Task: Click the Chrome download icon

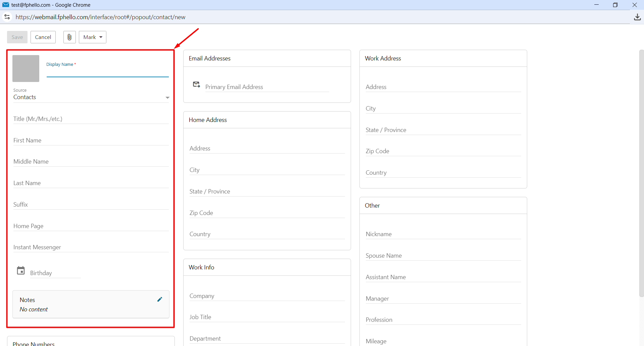Action: pyautogui.click(x=637, y=17)
